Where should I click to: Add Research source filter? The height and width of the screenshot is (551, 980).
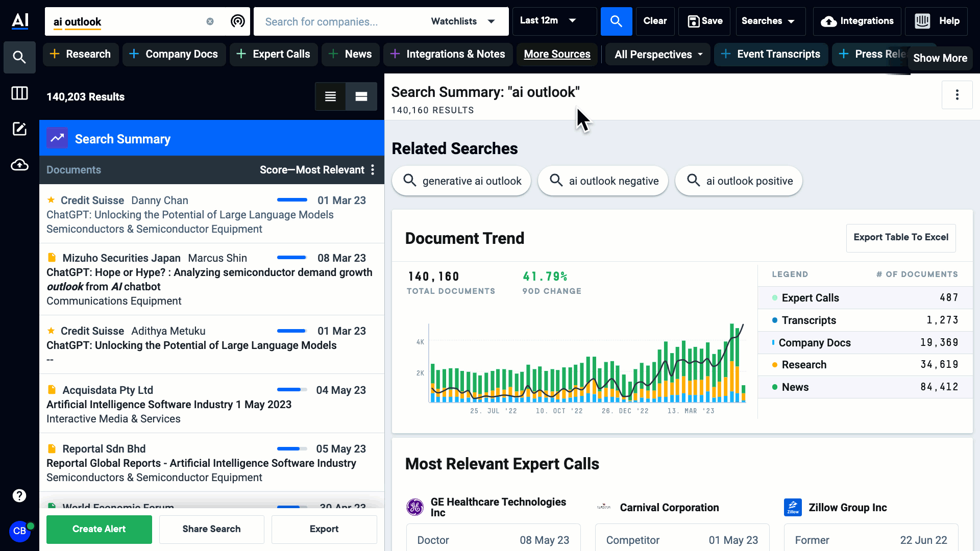[x=81, y=54]
